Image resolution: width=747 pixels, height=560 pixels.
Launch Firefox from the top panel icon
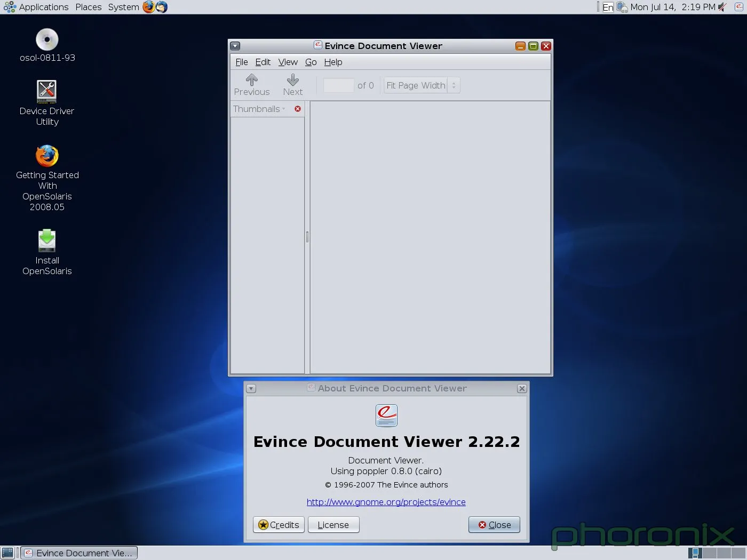(x=149, y=7)
